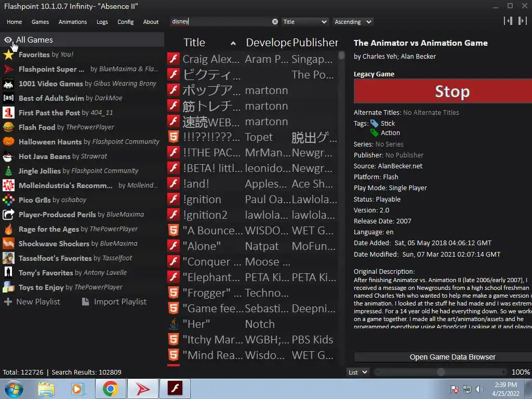Viewport: 532px width, 399px height.
Task: Open Flashpoint Super playlist icon
Action: 8,69
